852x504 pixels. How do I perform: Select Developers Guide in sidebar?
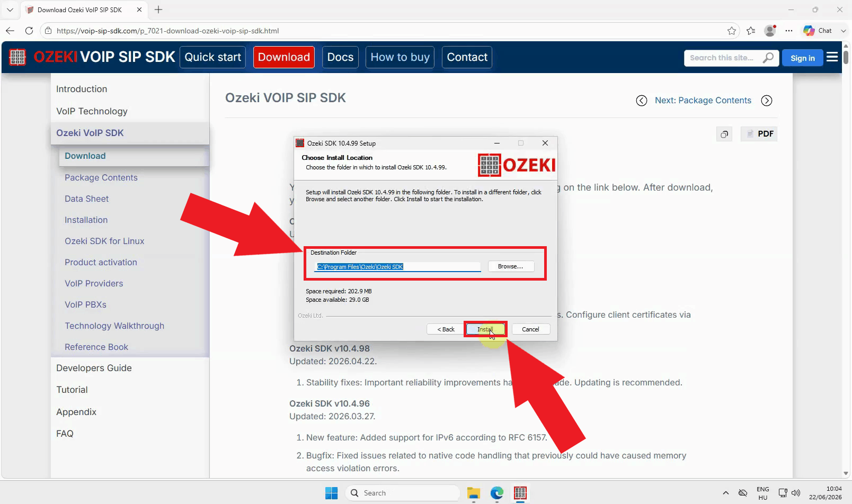(94, 368)
